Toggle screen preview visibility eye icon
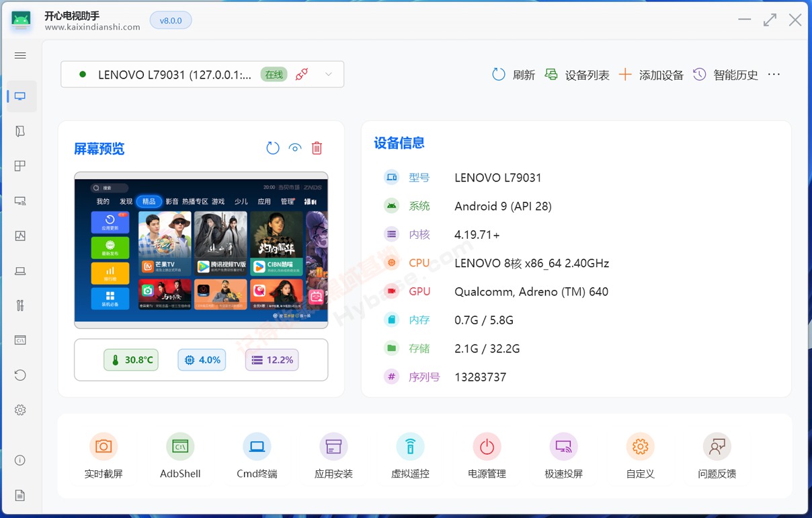The width and height of the screenshot is (812, 518). (295, 148)
